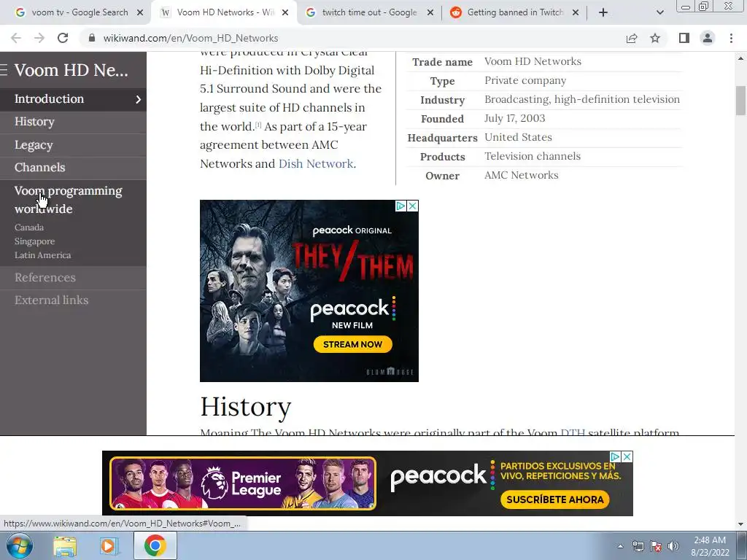Click the 'Voom HD Ne...' sidebar title

coord(71,71)
